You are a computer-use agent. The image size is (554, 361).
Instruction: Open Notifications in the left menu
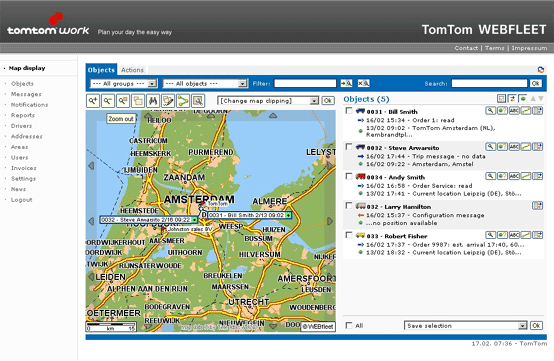tap(29, 105)
